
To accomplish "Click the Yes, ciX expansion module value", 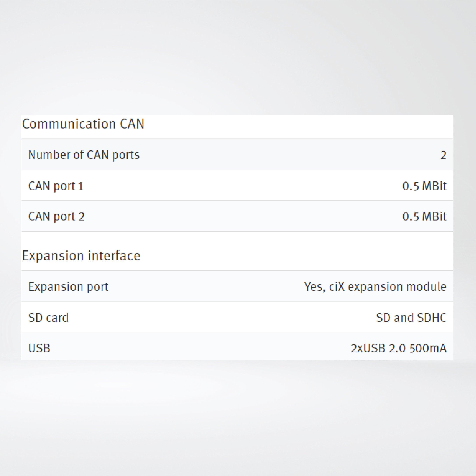I will coord(375,287).
